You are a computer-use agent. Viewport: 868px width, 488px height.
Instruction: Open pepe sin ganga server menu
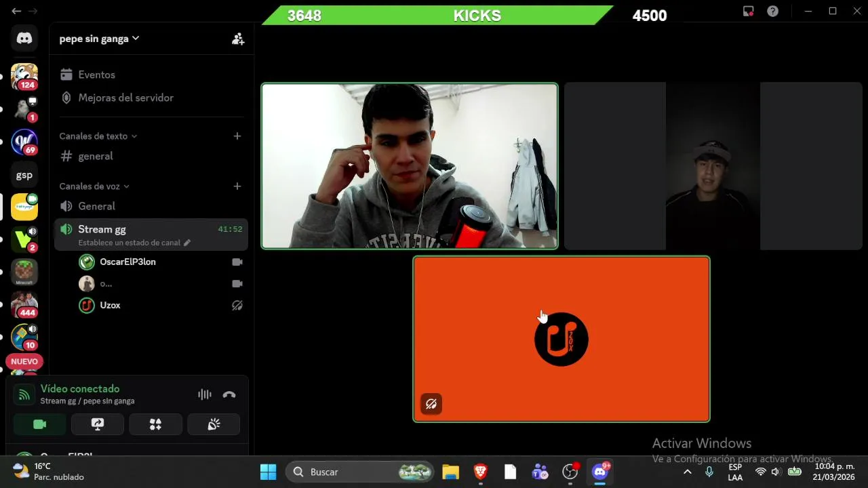[x=99, y=39]
